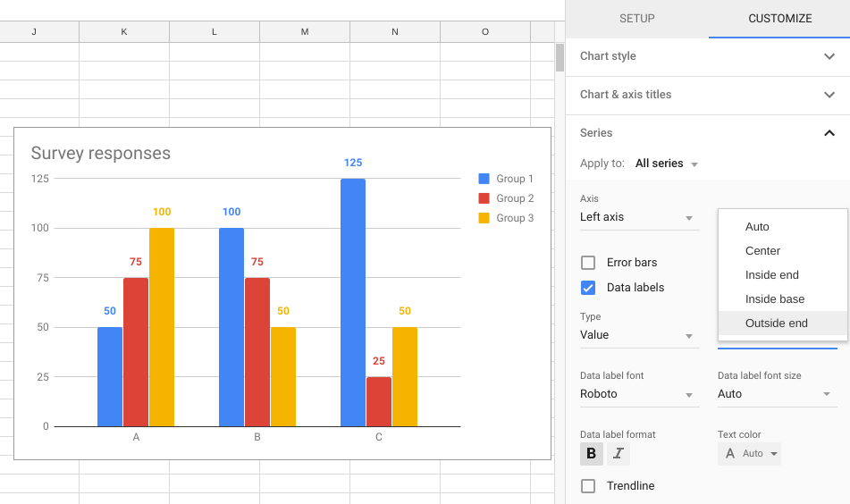This screenshot has width=850, height=504.
Task: Click the vertical axis value 125
Action: tap(40, 179)
